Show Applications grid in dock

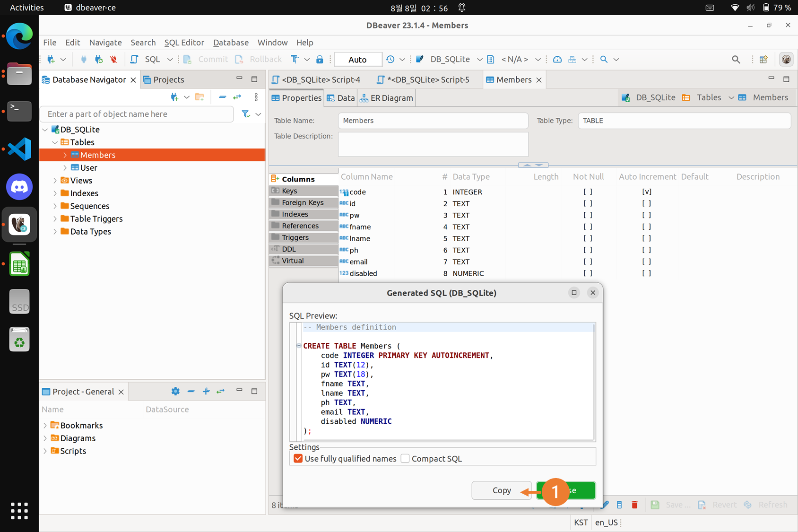[x=19, y=511]
